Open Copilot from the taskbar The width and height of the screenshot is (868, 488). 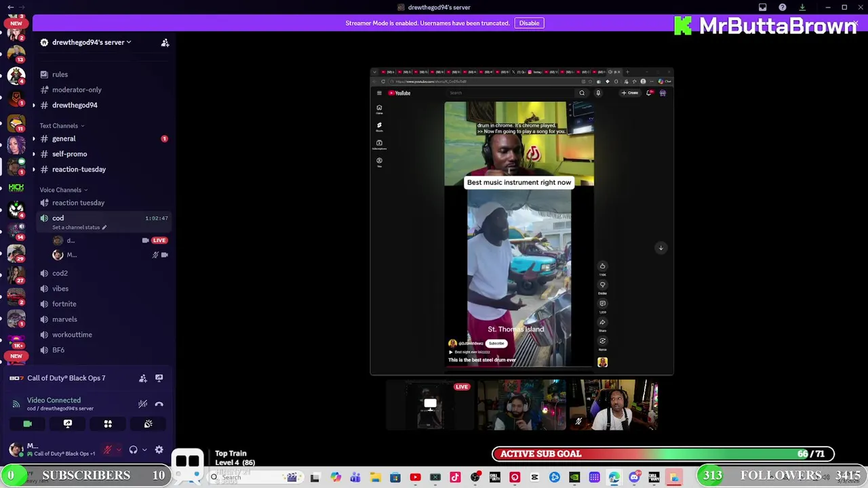(x=336, y=477)
